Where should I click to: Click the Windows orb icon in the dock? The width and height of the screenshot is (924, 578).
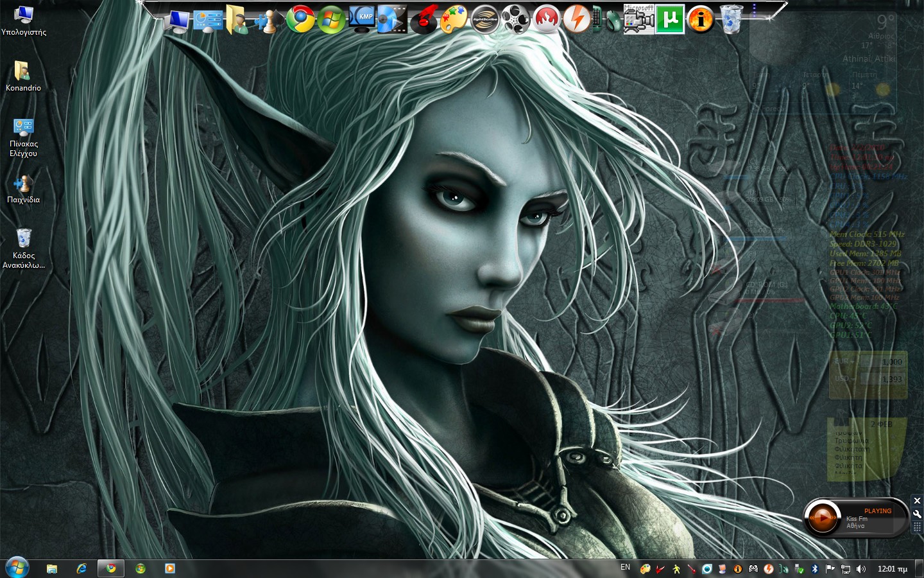[x=332, y=19]
